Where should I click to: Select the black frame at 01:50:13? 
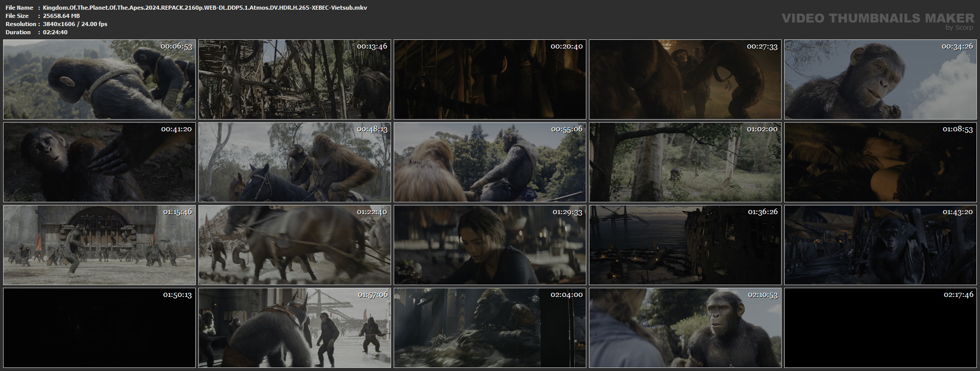(x=99, y=328)
